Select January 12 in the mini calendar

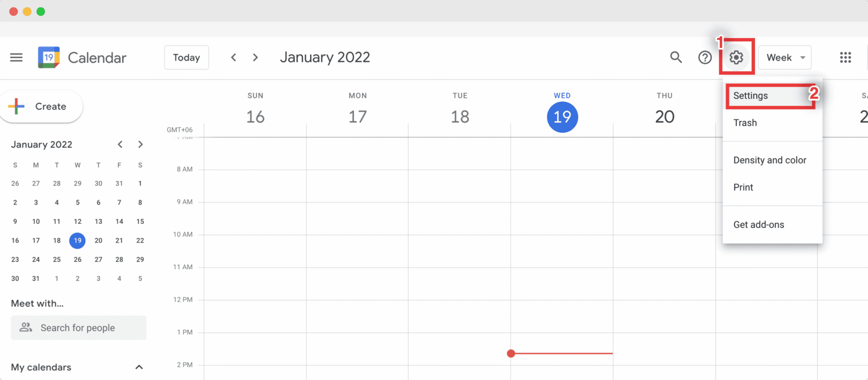(x=77, y=221)
